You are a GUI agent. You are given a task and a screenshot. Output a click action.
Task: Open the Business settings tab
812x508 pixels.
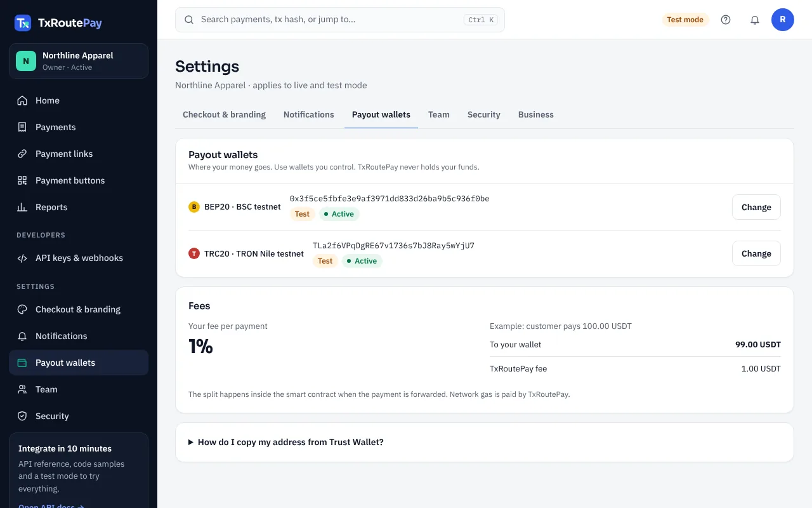pyautogui.click(x=536, y=115)
